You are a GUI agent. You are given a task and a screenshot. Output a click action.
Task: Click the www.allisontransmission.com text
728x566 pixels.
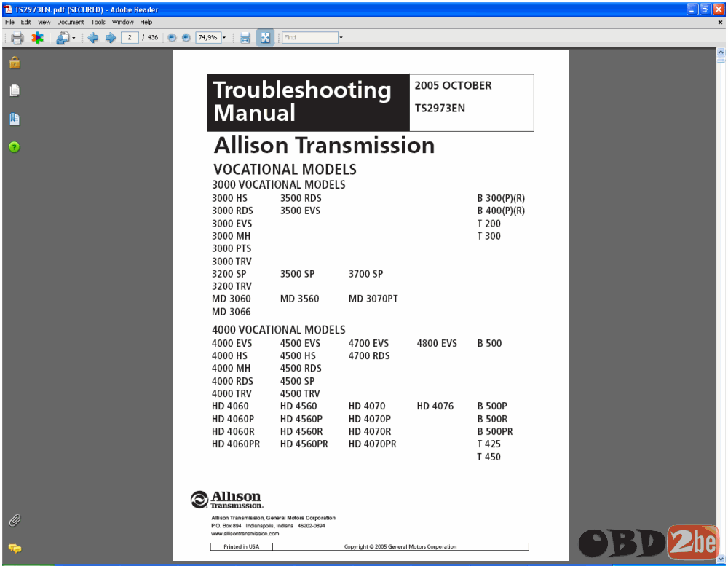[x=245, y=533]
